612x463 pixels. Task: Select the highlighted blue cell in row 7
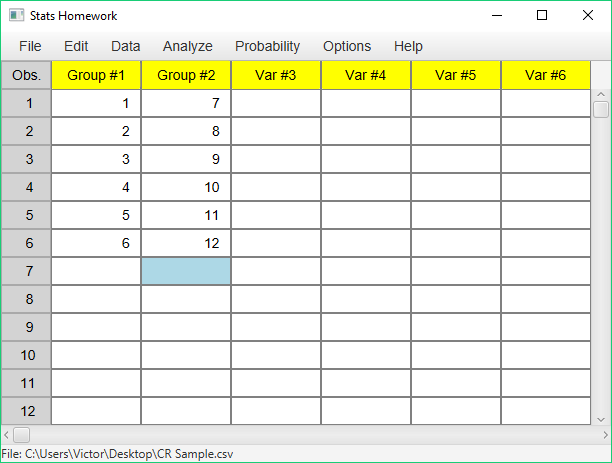186,271
